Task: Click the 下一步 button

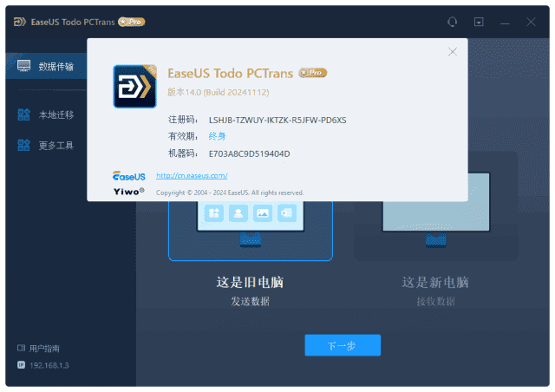Action: (x=342, y=345)
